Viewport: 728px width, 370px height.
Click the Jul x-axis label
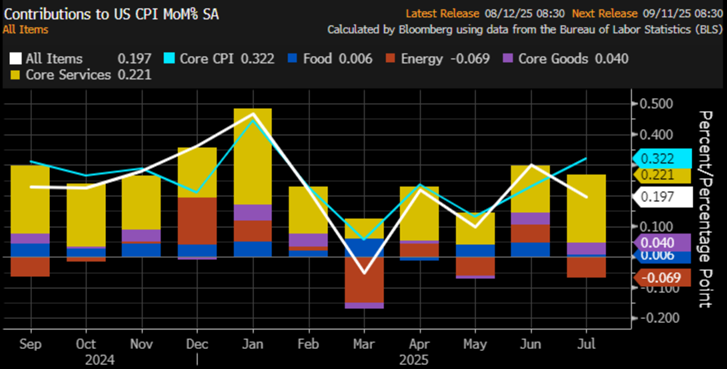pos(586,344)
